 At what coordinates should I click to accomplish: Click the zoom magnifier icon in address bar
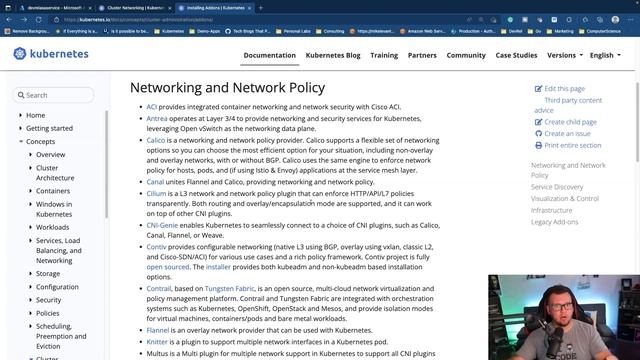tap(481, 20)
